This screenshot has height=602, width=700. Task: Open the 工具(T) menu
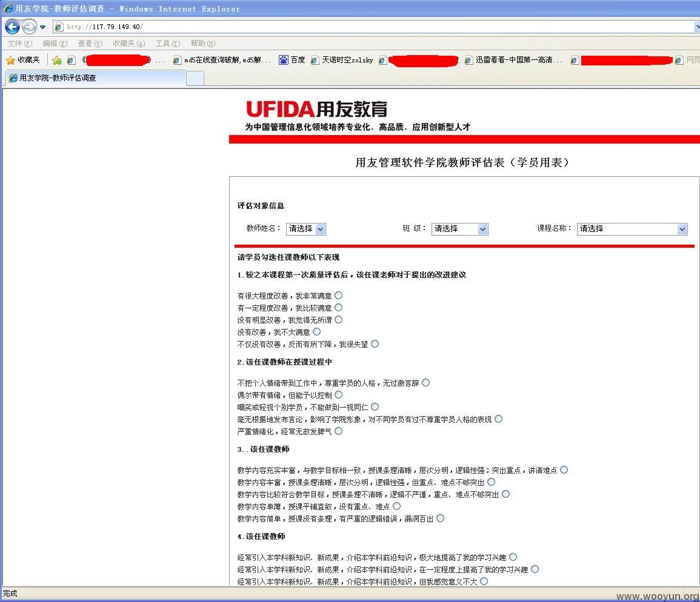click(168, 43)
